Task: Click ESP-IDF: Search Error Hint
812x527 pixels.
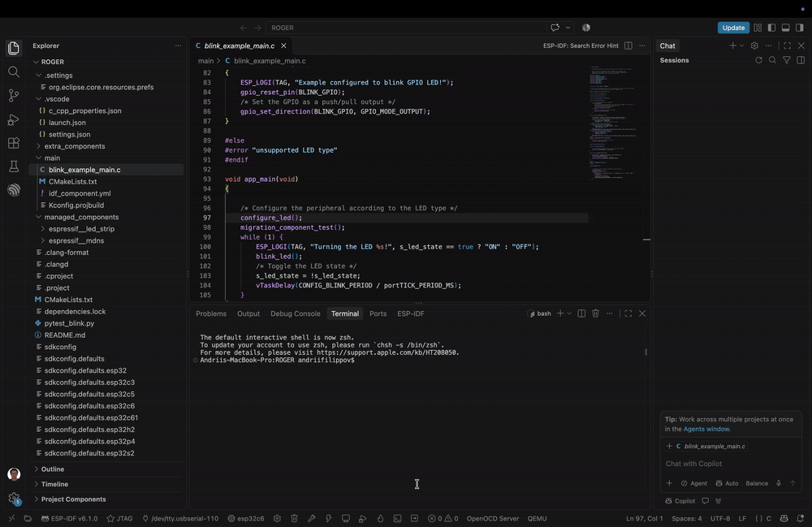Action: point(581,45)
